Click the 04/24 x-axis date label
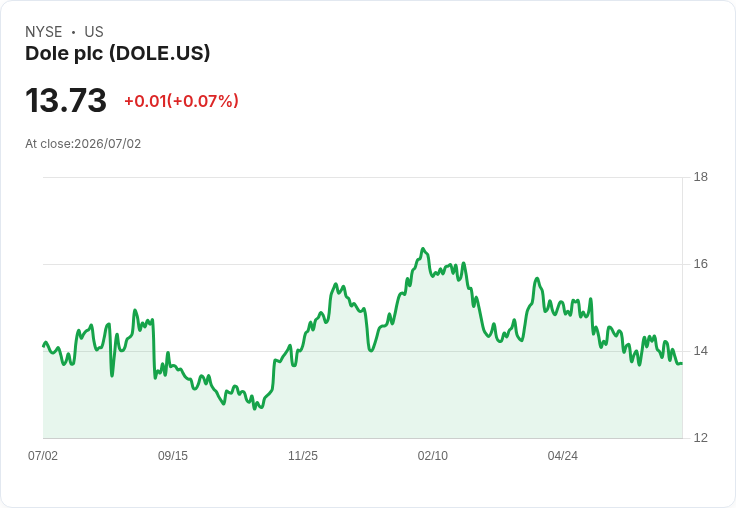Image resolution: width=736 pixels, height=508 pixels. 562,456
